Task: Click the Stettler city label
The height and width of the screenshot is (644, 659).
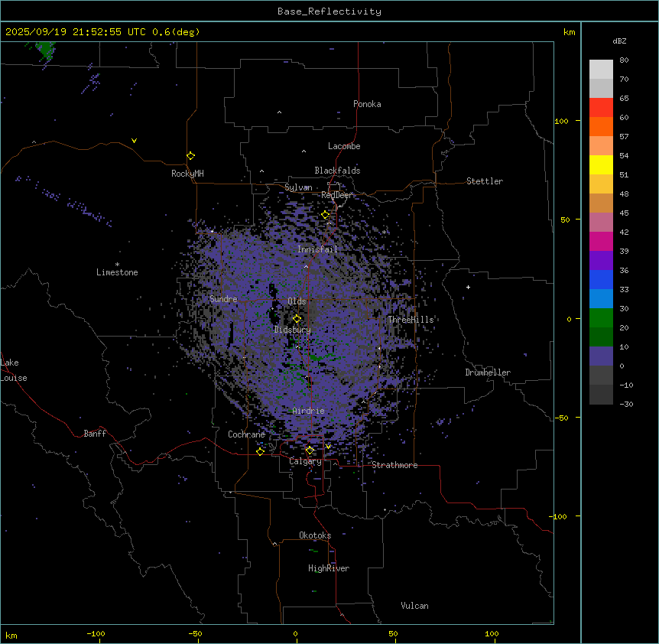Action: pos(485,181)
